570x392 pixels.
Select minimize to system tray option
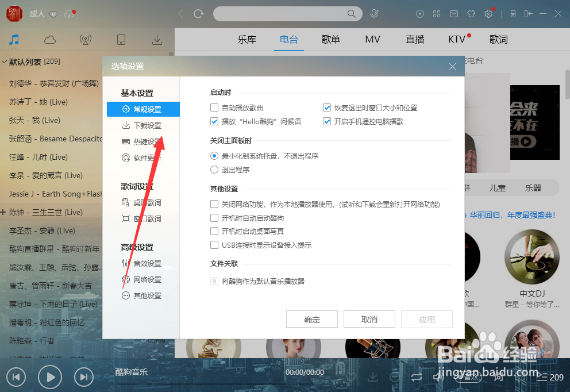click(214, 156)
